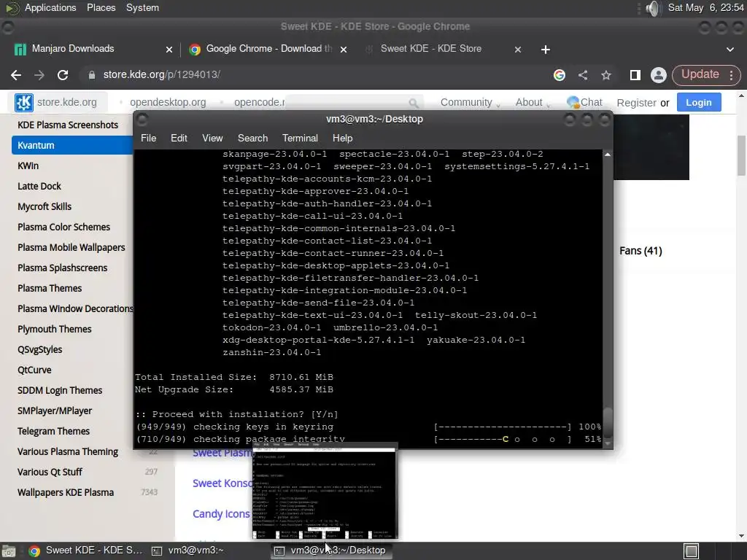747x560 pixels.
Task: Close the Google Chrome Download tab
Action: pos(344,50)
